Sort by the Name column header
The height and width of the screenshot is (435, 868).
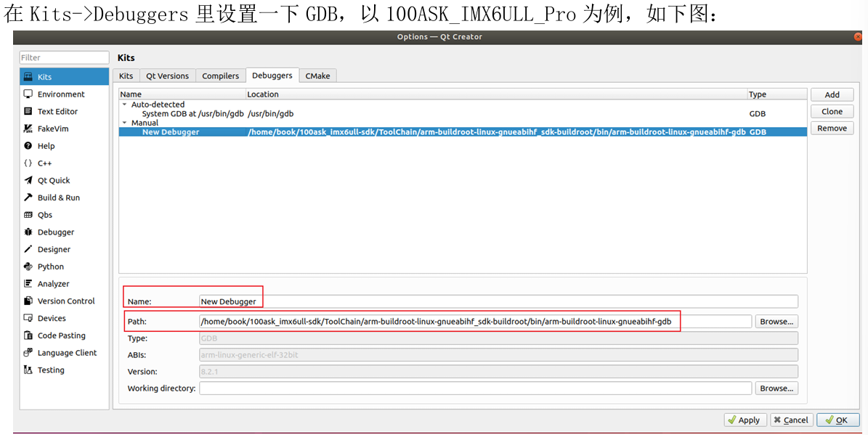click(x=182, y=94)
